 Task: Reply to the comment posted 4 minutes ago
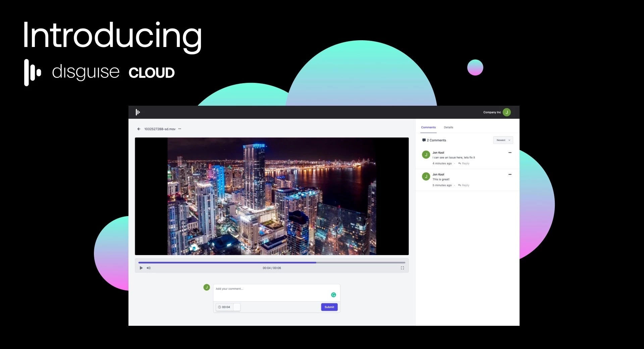point(464,163)
